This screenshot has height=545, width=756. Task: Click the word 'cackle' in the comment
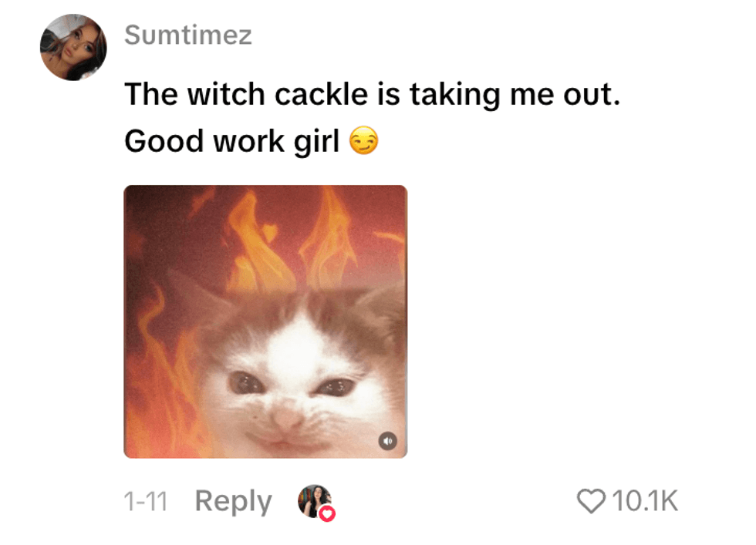click(x=322, y=94)
